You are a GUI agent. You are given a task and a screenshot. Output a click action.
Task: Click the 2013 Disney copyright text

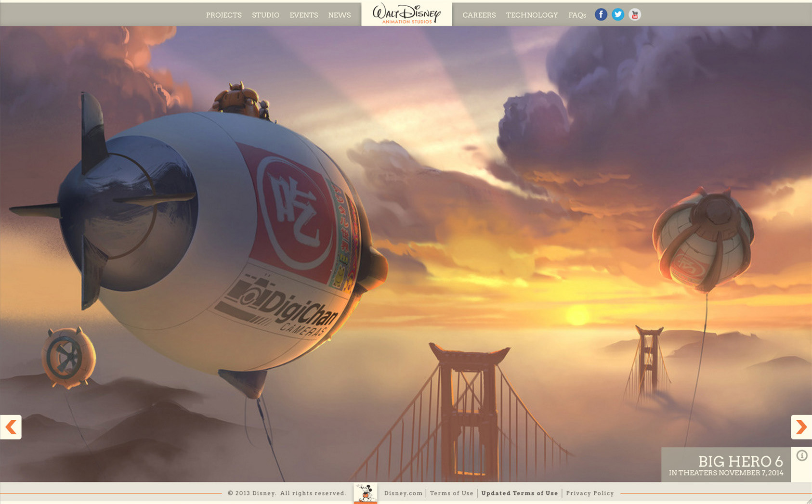click(287, 493)
